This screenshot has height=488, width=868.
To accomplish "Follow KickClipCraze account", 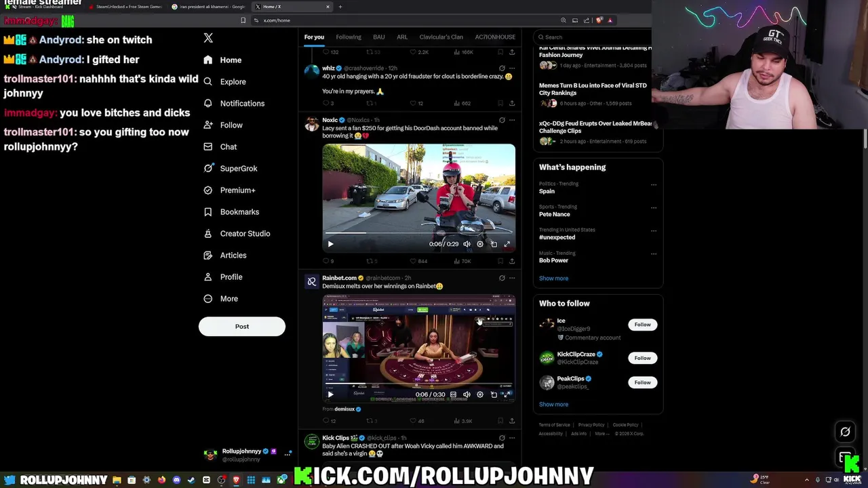I will 642,358.
